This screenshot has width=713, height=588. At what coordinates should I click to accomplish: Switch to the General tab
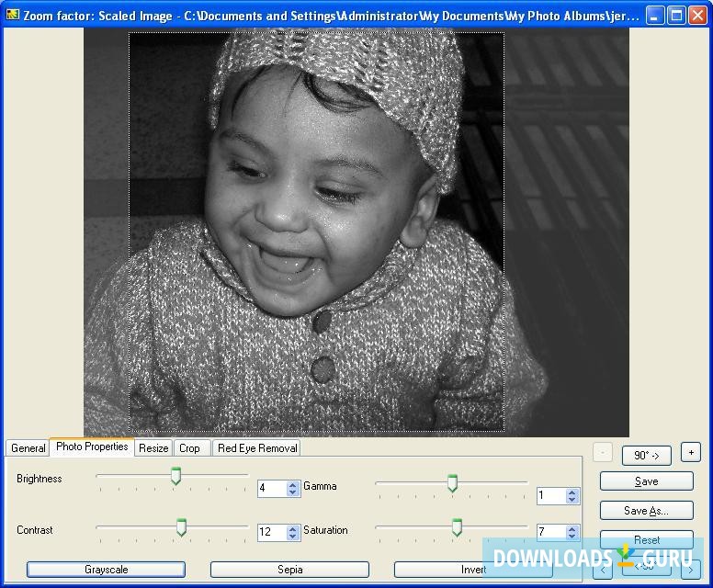pyautogui.click(x=28, y=448)
